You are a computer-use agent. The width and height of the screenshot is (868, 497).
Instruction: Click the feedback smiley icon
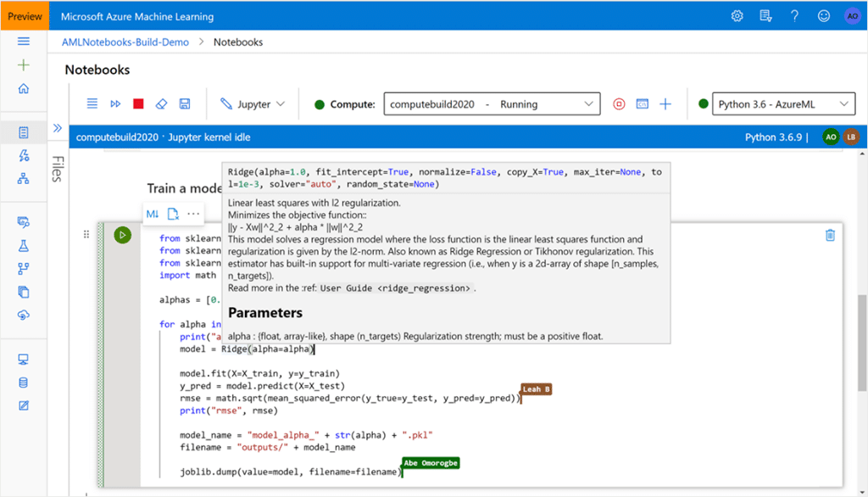824,16
